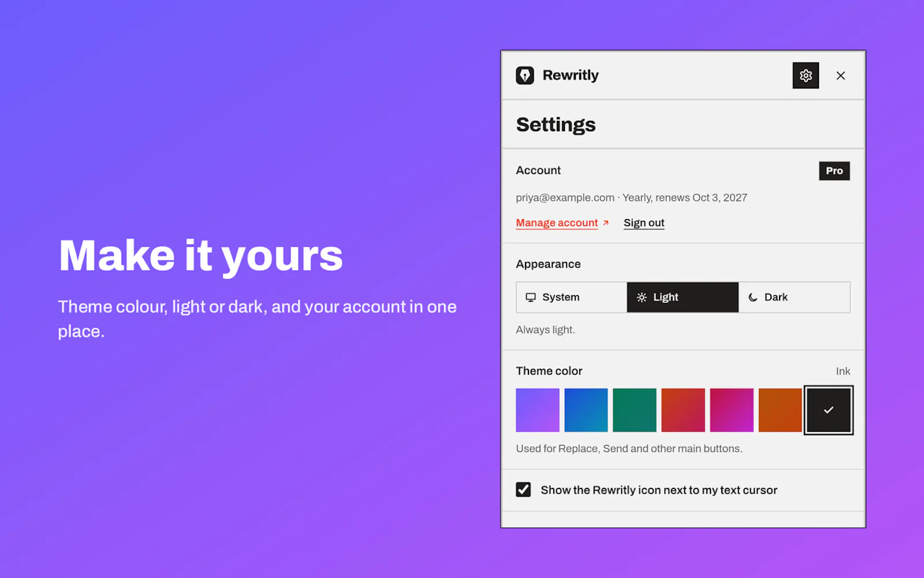Click the 'Appearance' section label
The width and height of the screenshot is (924, 578).
(x=548, y=264)
